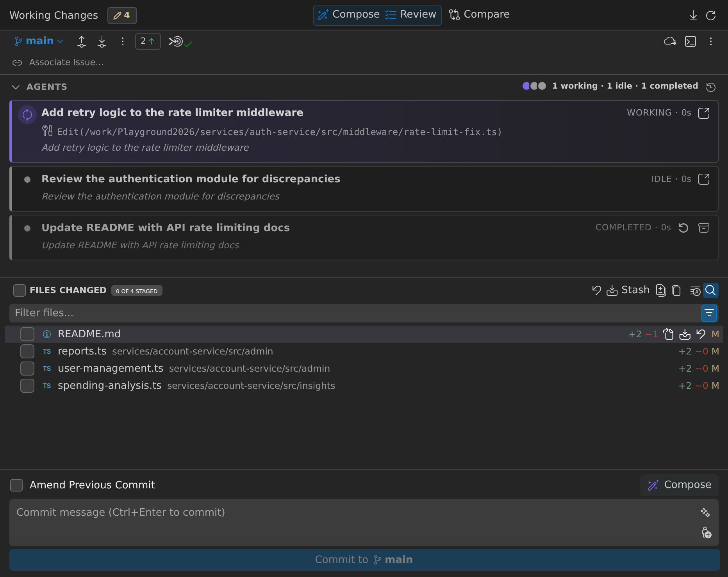Click the push up-arrow icon beside the branch name

tap(82, 41)
